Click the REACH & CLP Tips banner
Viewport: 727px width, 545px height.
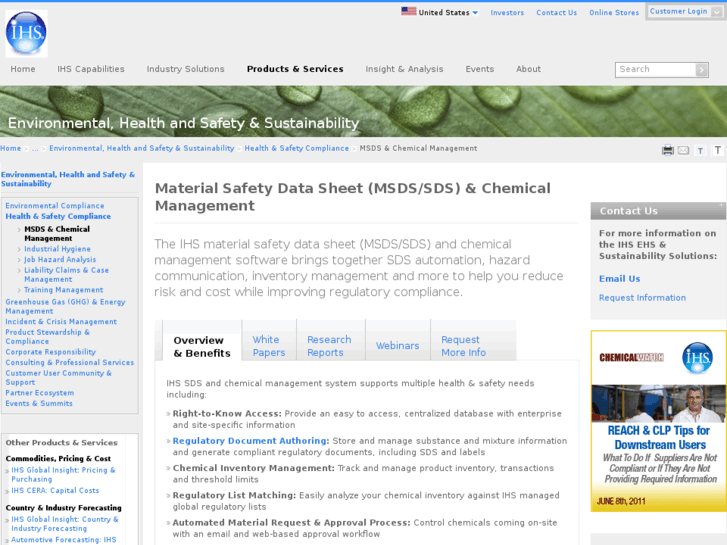click(658, 421)
